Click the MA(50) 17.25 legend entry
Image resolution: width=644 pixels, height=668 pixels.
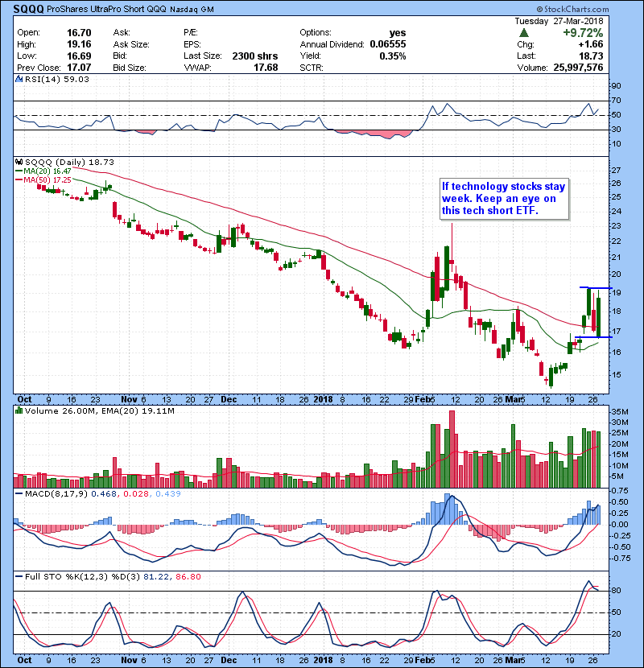pyautogui.click(x=43, y=179)
